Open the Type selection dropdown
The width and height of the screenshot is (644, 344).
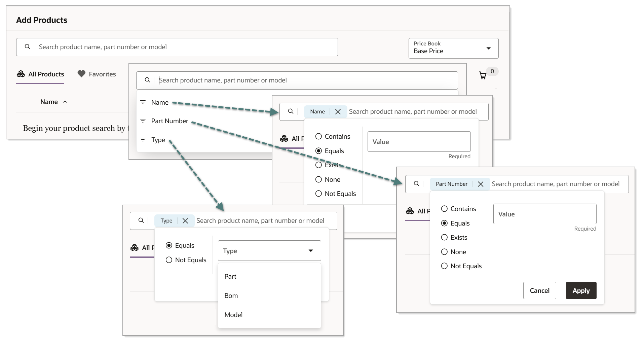269,250
